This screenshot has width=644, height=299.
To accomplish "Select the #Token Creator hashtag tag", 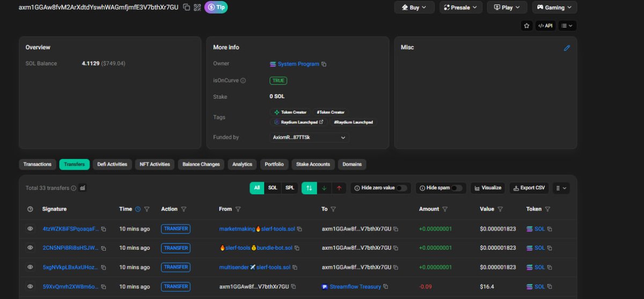I will [x=331, y=112].
